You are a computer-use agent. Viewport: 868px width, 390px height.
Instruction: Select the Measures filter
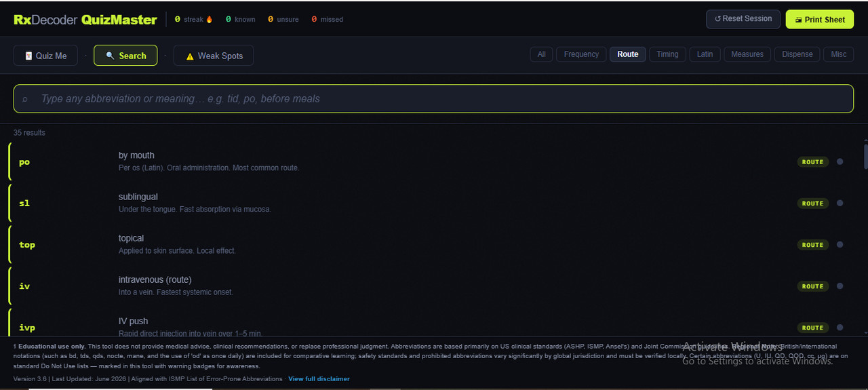(x=747, y=54)
